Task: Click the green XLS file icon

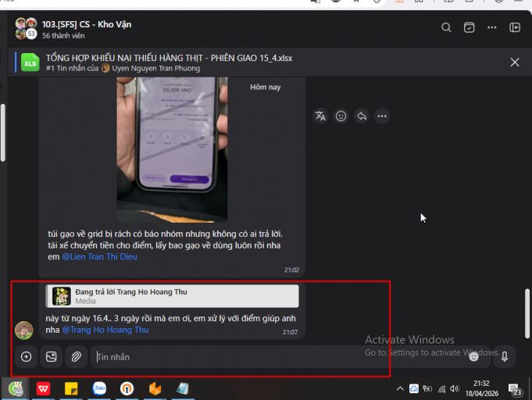Action: coord(30,62)
